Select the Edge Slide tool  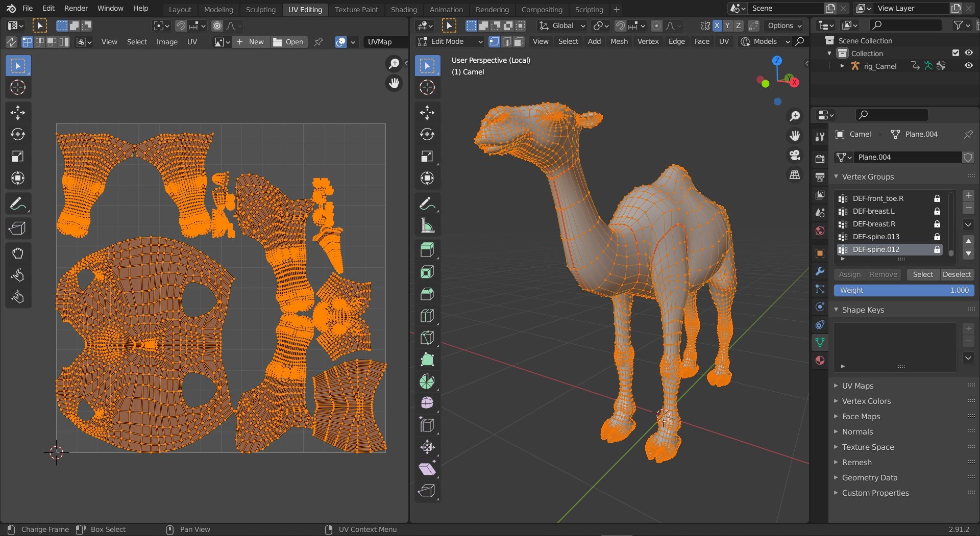(x=427, y=425)
